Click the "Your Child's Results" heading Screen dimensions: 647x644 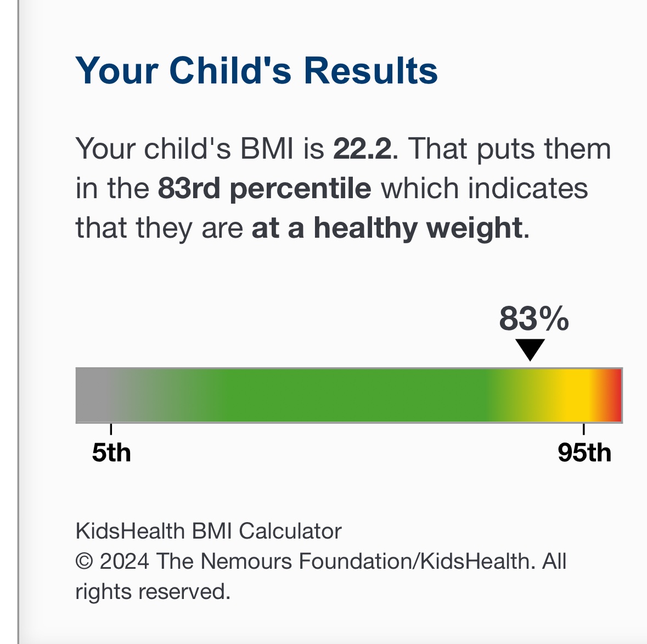(256, 71)
